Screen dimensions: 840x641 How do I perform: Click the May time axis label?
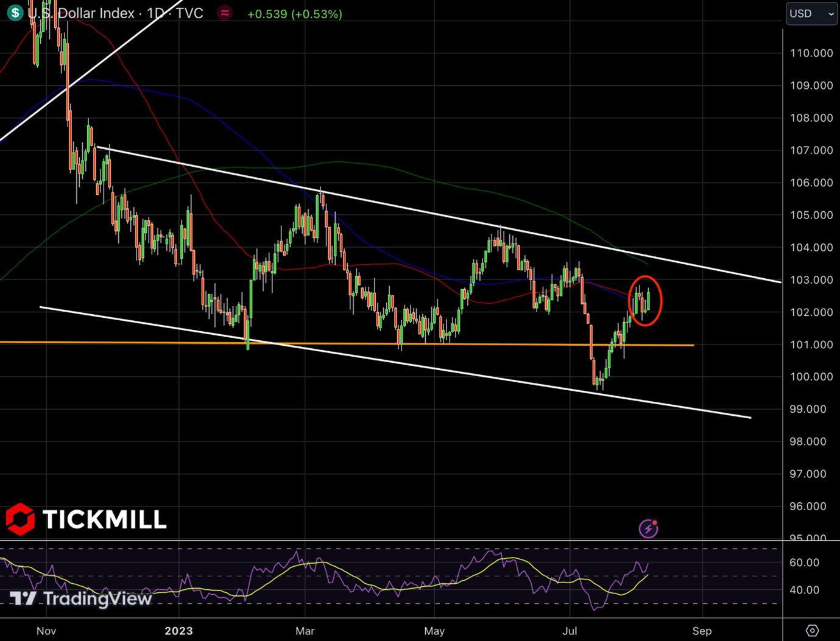[434, 631]
